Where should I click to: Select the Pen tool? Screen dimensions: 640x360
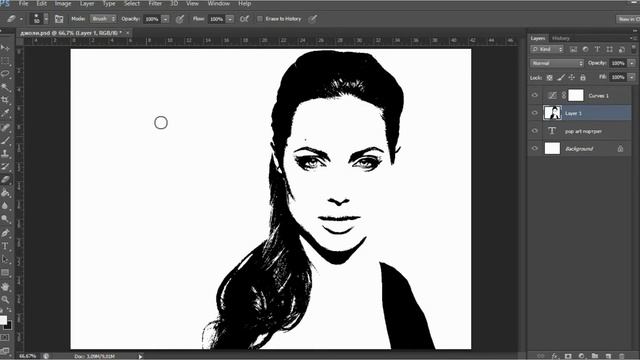click(x=5, y=233)
